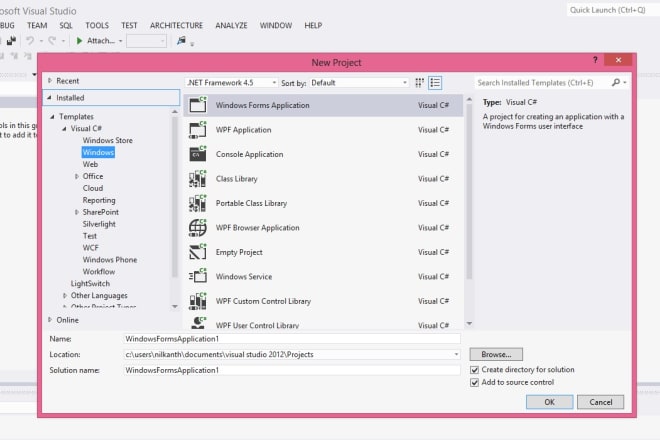The width and height of the screenshot is (660, 440).
Task: Expand the Online section
Action: point(50,320)
